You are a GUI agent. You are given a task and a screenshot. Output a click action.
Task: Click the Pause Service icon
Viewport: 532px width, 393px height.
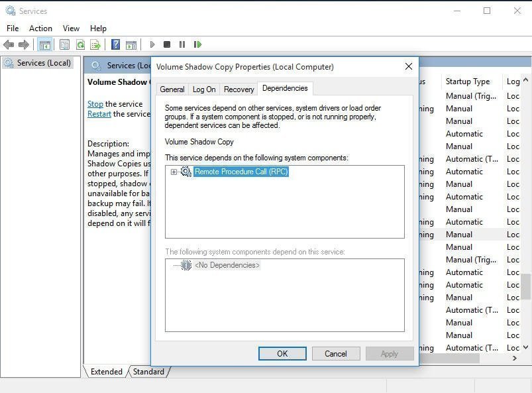[x=182, y=44]
